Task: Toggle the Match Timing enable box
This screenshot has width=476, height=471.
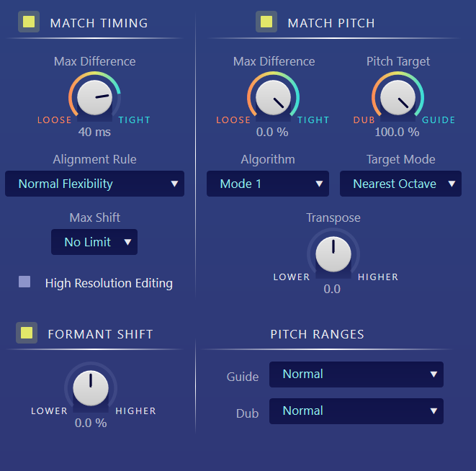Action: (x=29, y=22)
